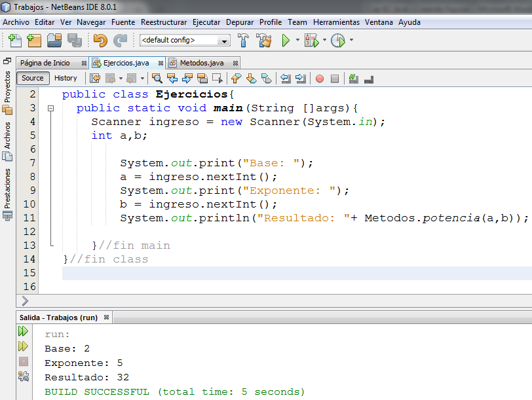Switch to the History view of Ejercicios.java

pos(66,78)
